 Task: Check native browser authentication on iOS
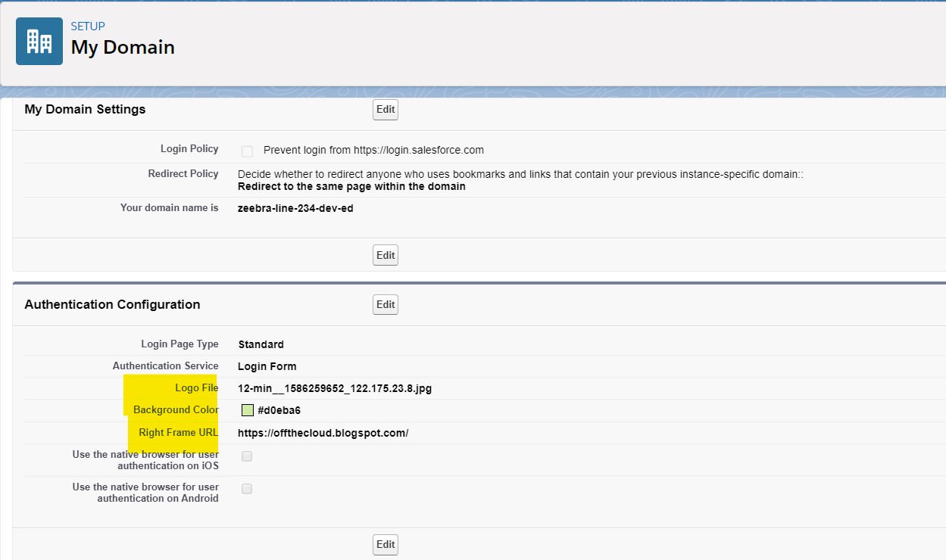[x=245, y=456]
